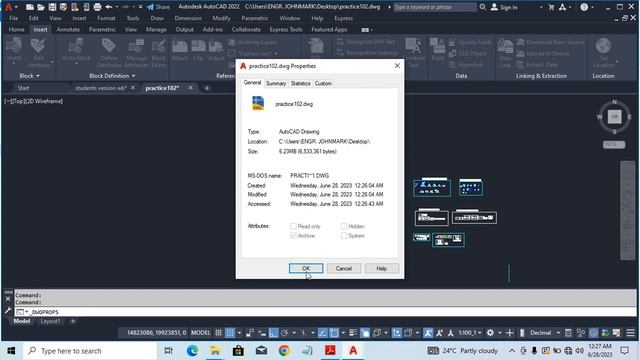Toggle Ortho mode in the status bar
This screenshot has width=640, height=360.
[x=273, y=333]
